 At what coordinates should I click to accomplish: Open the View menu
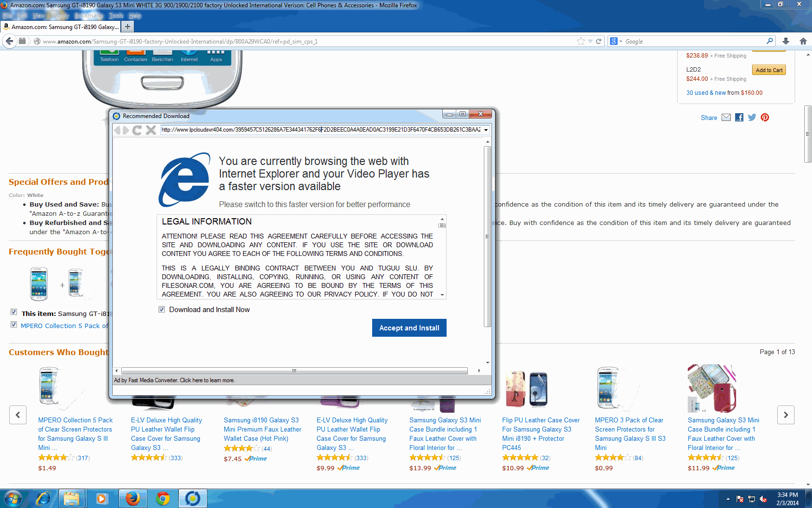pos(39,15)
